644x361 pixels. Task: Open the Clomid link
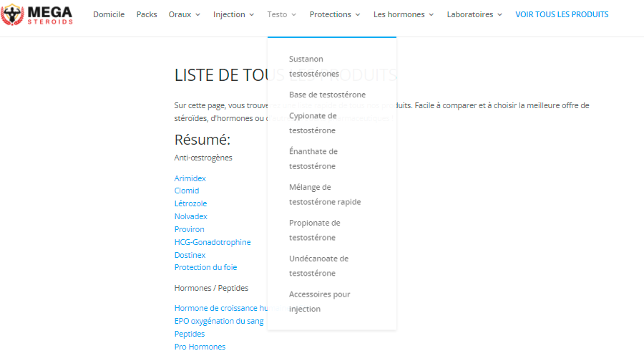pyautogui.click(x=187, y=191)
